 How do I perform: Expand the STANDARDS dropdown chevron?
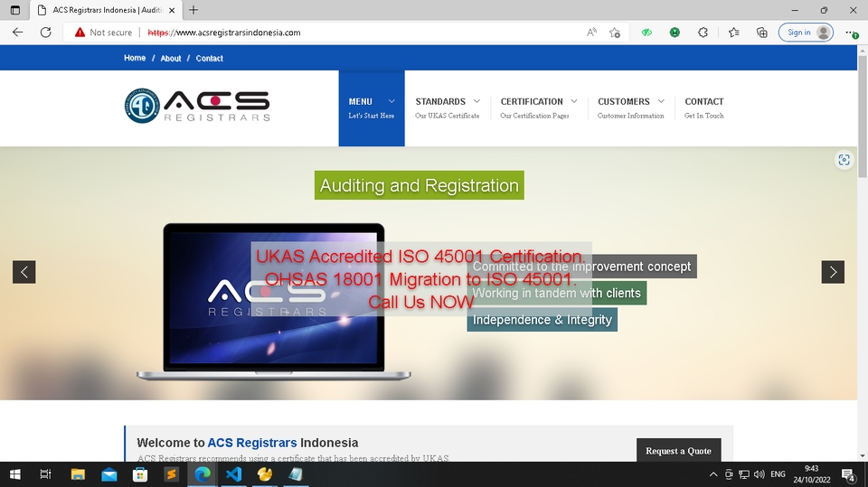click(x=476, y=101)
